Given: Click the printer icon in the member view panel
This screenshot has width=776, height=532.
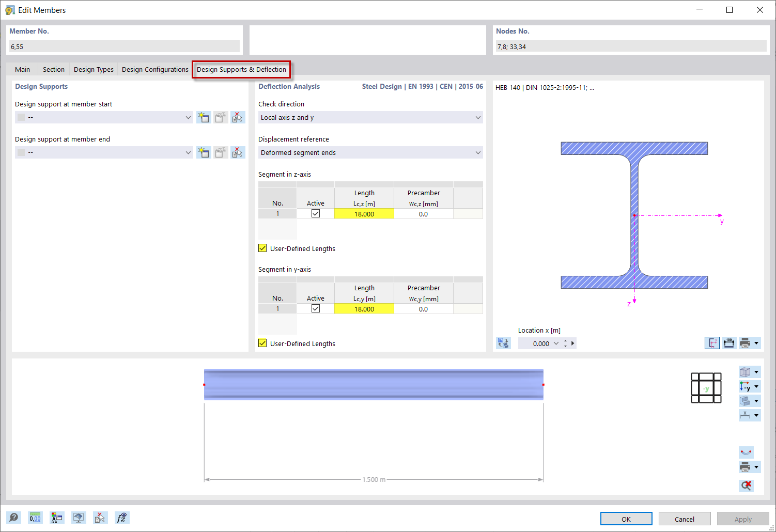Looking at the screenshot, I should pos(746,466).
